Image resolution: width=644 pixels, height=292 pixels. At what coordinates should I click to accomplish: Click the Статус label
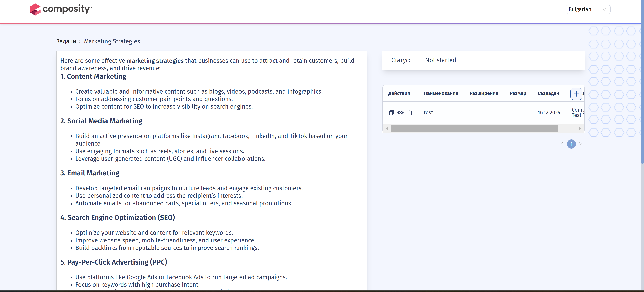pos(401,60)
